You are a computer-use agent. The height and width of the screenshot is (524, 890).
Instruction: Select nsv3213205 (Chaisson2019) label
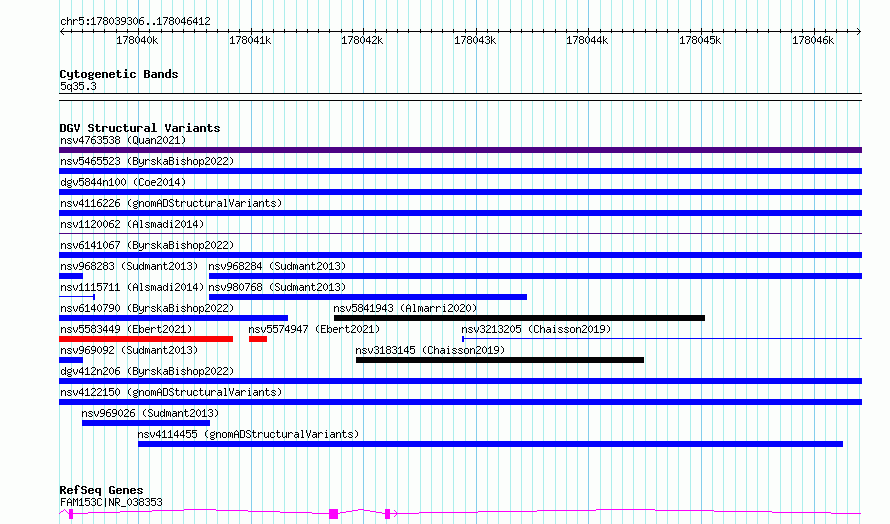[x=536, y=329]
